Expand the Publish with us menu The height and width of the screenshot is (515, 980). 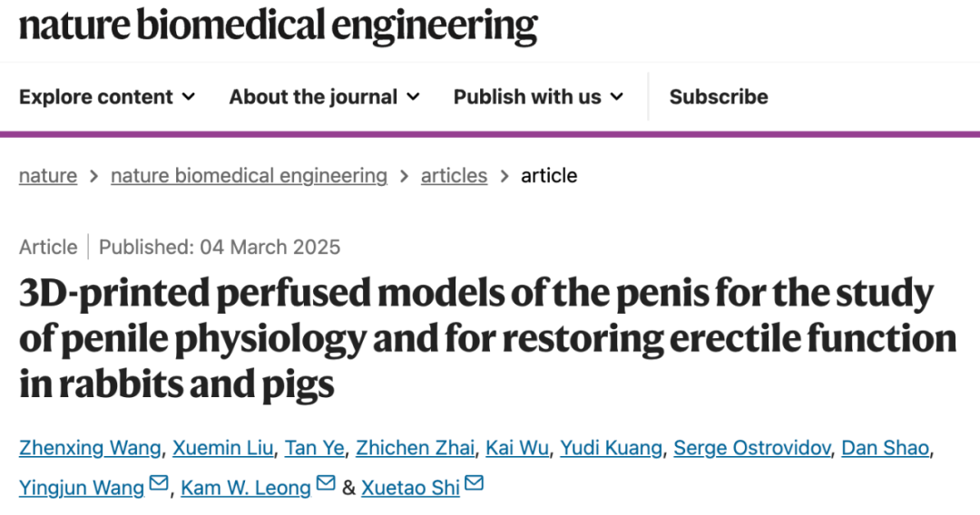click(538, 97)
